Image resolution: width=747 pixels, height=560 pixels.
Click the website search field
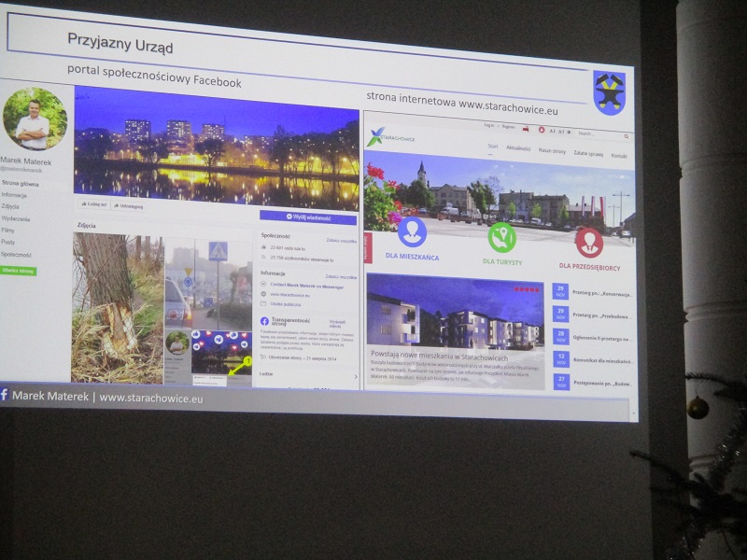coord(601,134)
